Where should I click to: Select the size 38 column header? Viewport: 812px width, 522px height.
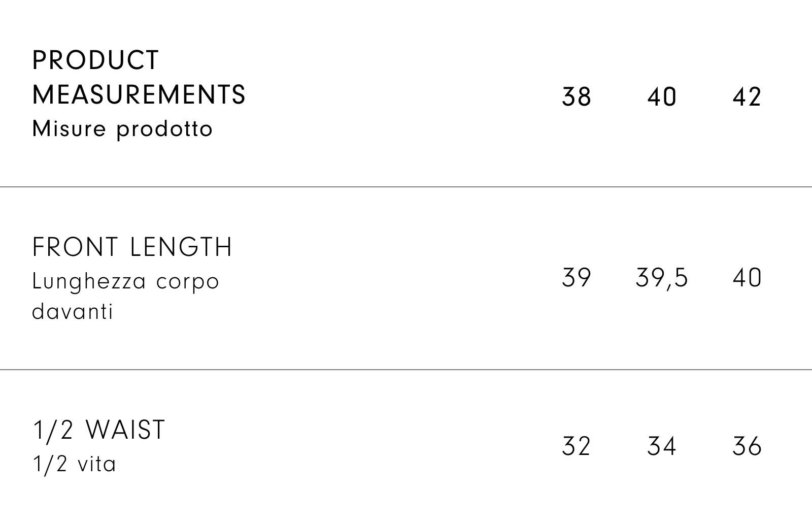[x=577, y=97]
